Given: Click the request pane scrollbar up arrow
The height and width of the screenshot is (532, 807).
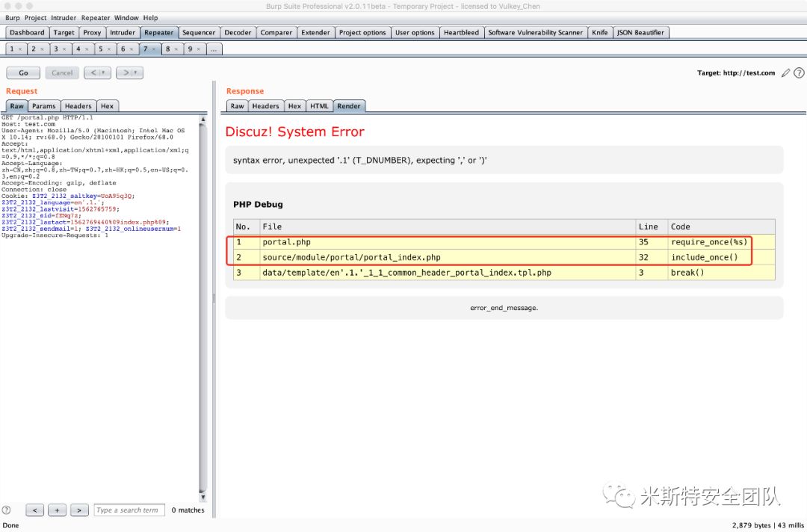Looking at the screenshot, I should (202, 120).
